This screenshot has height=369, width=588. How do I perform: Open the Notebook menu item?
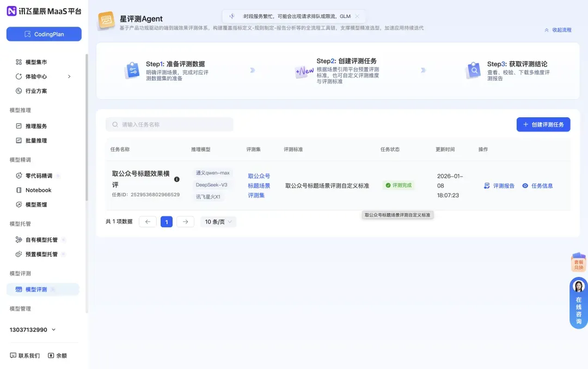tap(38, 190)
